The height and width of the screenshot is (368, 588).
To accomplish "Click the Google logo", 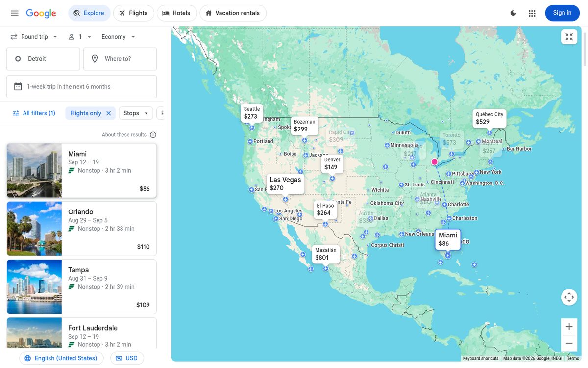I will [x=41, y=13].
